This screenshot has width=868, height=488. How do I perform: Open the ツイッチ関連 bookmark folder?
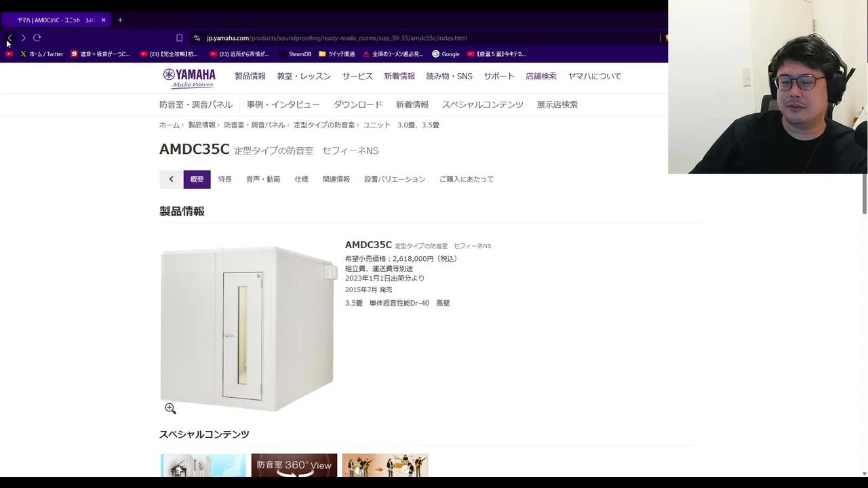[x=337, y=54]
